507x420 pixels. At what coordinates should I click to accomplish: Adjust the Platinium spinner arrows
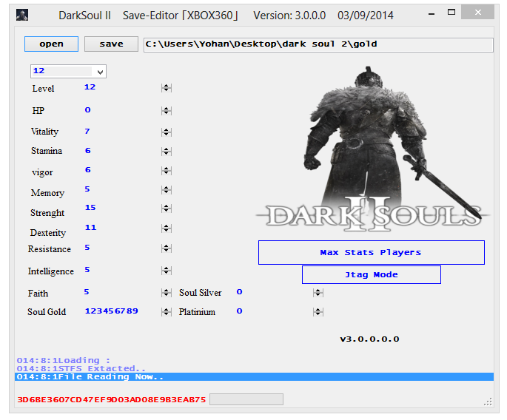pyautogui.click(x=318, y=312)
